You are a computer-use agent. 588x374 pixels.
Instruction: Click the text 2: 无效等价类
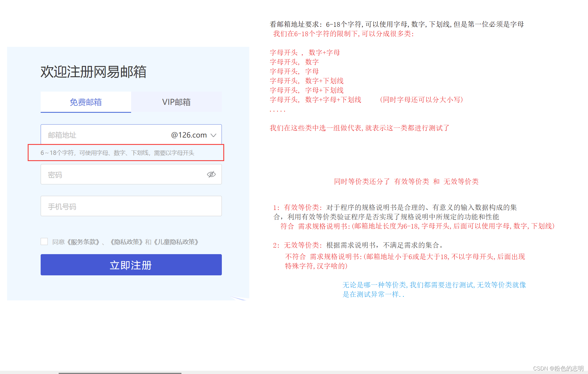(298, 245)
